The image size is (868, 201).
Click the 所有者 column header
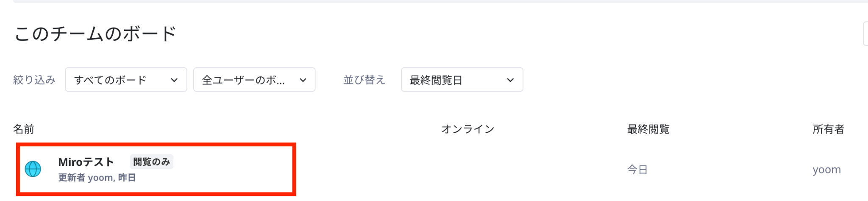(x=828, y=129)
